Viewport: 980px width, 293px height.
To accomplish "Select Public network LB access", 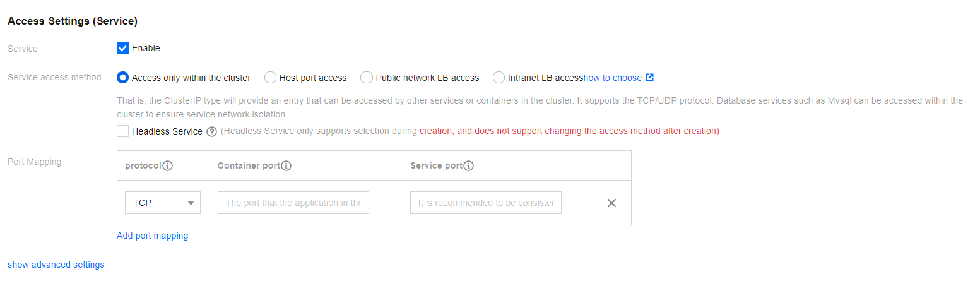I will pos(367,78).
